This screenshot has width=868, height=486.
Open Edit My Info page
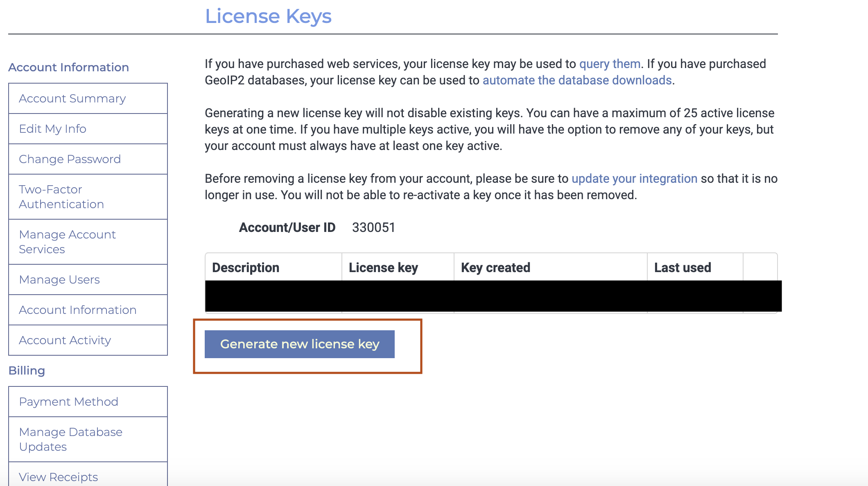coord(53,129)
